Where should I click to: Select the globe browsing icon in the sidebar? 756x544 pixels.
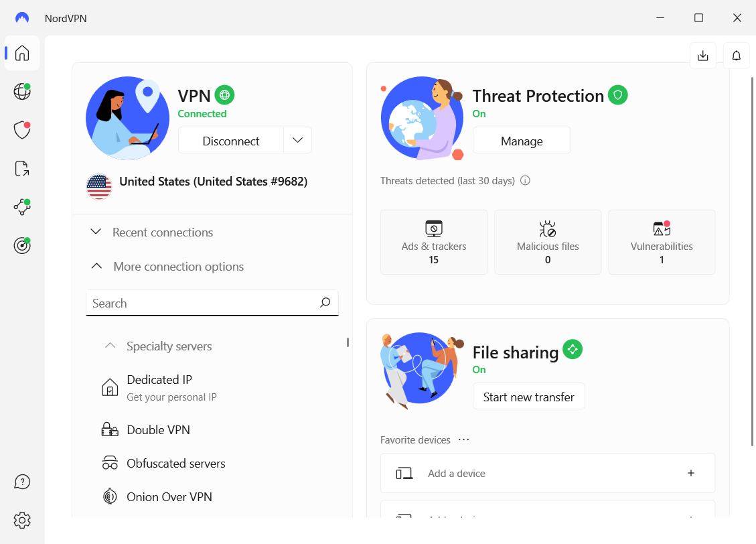(x=22, y=91)
